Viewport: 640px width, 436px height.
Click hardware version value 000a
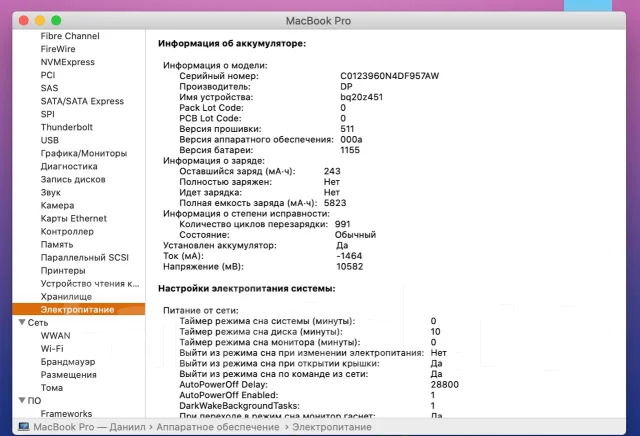(351, 140)
